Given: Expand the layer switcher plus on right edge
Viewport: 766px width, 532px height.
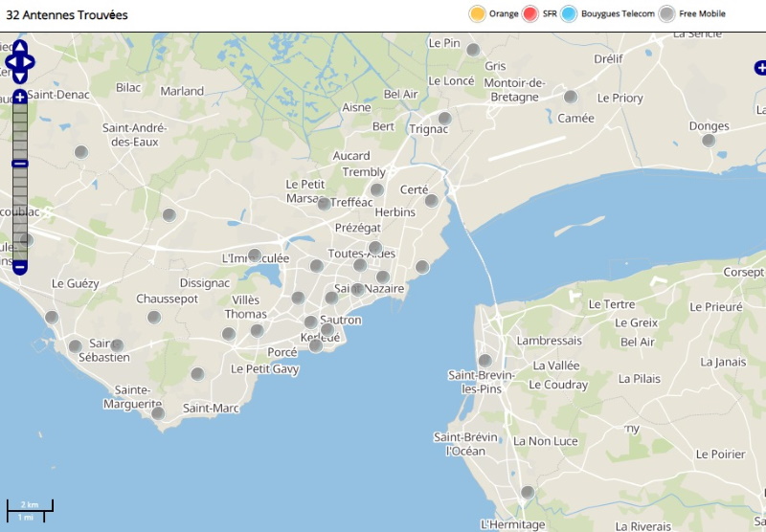Looking at the screenshot, I should [x=759, y=68].
